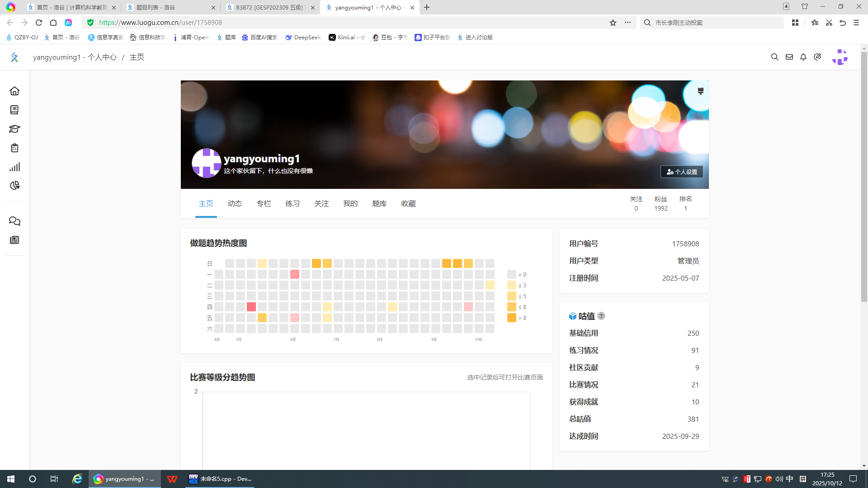
Task: Open the 收藏 tab
Action: click(x=408, y=204)
